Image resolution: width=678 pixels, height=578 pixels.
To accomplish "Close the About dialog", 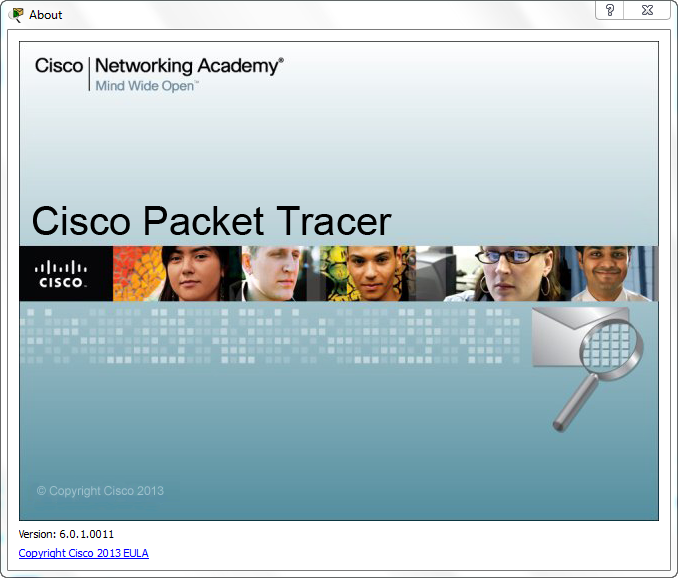I will (x=647, y=10).
